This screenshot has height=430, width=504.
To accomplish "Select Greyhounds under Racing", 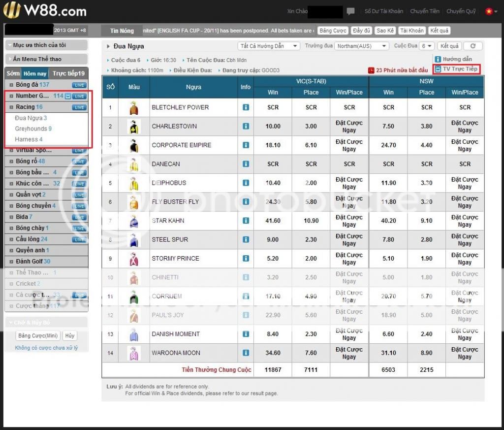I will 33,129.
